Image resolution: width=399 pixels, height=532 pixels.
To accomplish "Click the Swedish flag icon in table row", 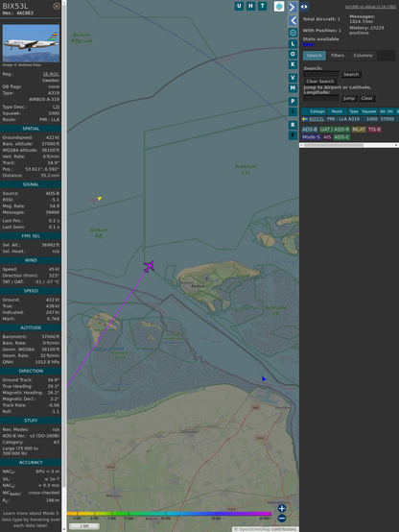I will [305, 119].
